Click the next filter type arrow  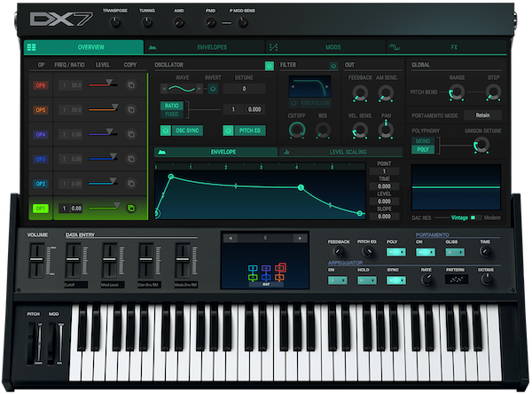(326, 87)
